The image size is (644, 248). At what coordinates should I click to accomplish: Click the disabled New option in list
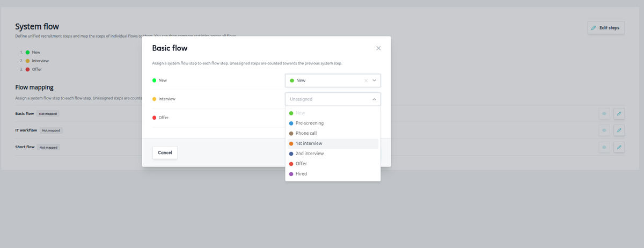(333, 113)
